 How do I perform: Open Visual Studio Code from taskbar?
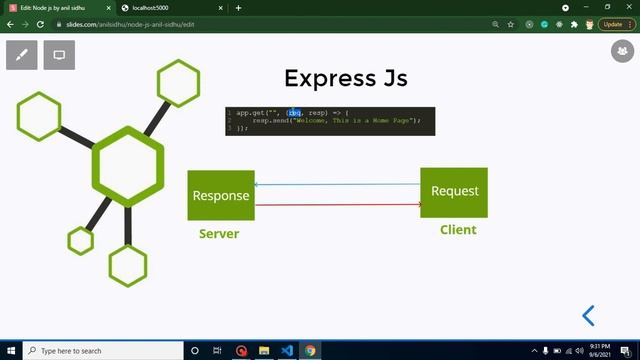tap(287, 351)
